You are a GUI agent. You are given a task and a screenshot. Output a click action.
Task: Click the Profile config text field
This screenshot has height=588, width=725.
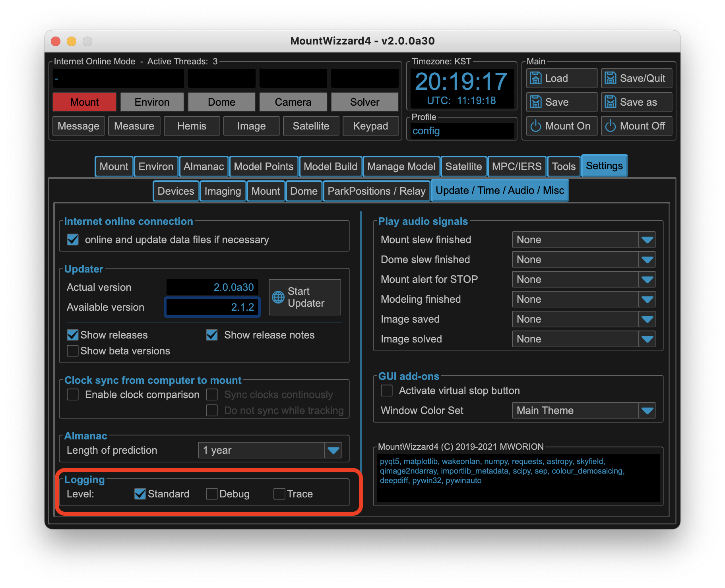(x=461, y=131)
